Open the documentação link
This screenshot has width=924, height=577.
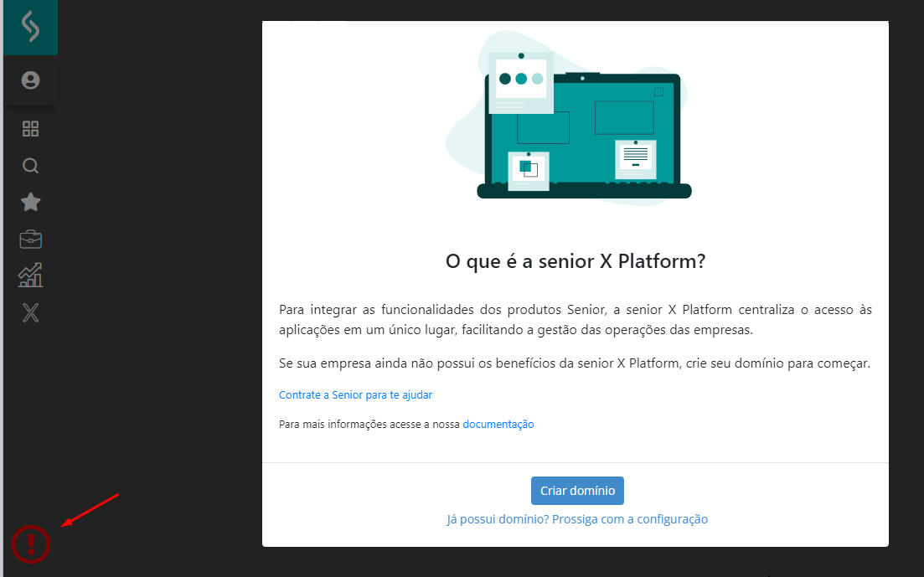tap(498, 425)
